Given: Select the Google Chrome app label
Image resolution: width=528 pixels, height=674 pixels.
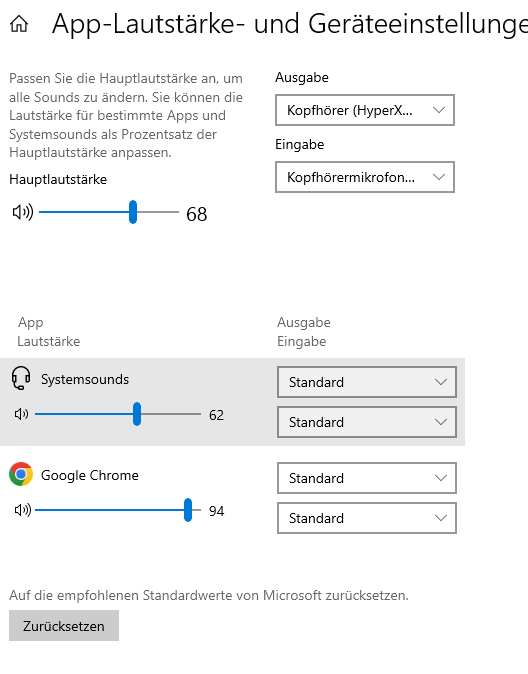Looking at the screenshot, I should click(x=90, y=475).
